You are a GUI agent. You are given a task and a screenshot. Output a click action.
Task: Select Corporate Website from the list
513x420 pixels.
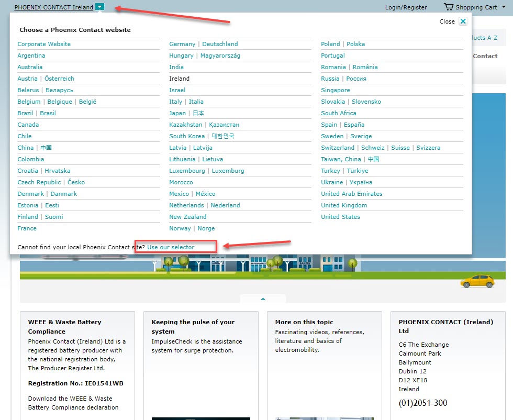44,44
